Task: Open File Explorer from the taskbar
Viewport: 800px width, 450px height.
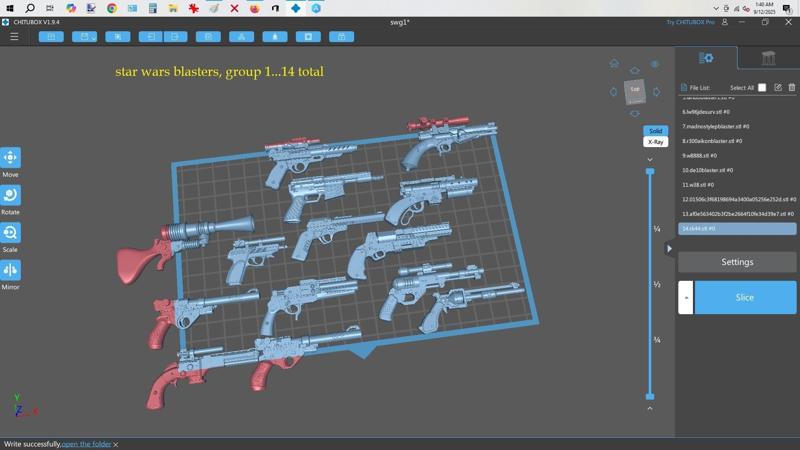Action: tap(173, 8)
